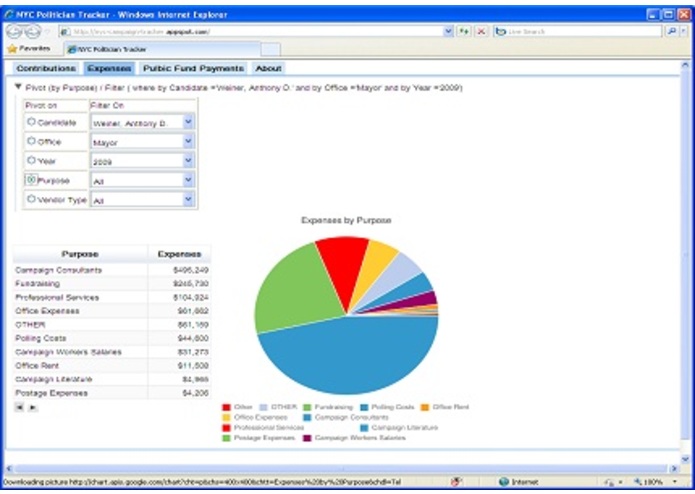Select the Office pivot radio button
Image resolution: width=695 pixels, height=494 pixels.
pos(31,141)
